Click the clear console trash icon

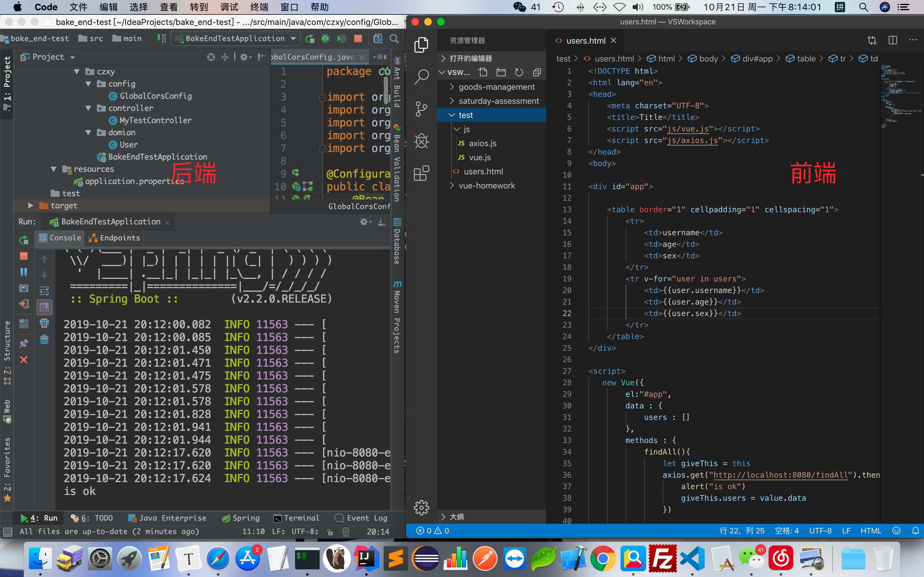point(44,339)
